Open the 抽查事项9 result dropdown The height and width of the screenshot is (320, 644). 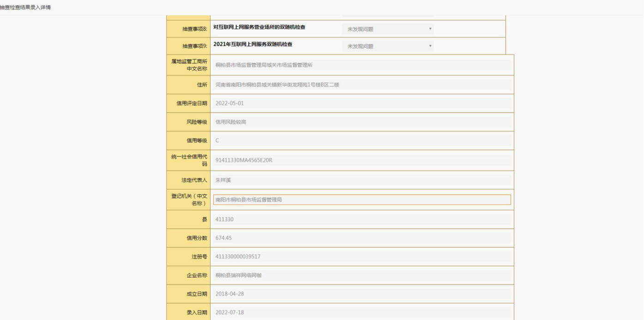[x=388, y=46]
